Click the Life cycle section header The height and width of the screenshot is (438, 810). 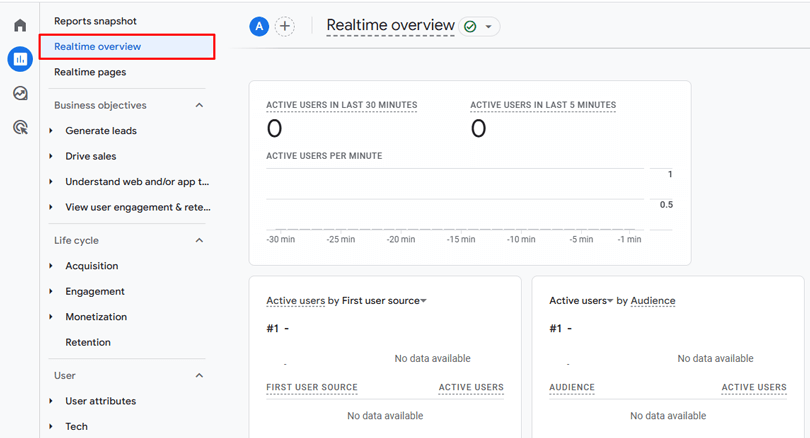pyautogui.click(x=76, y=240)
